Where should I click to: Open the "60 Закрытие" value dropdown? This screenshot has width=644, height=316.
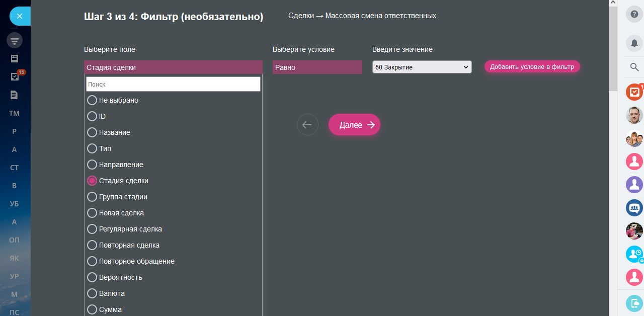click(422, 67)
